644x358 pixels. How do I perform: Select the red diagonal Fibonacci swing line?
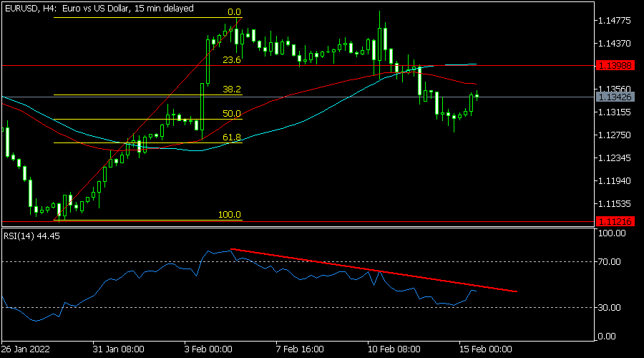point(148,119)
